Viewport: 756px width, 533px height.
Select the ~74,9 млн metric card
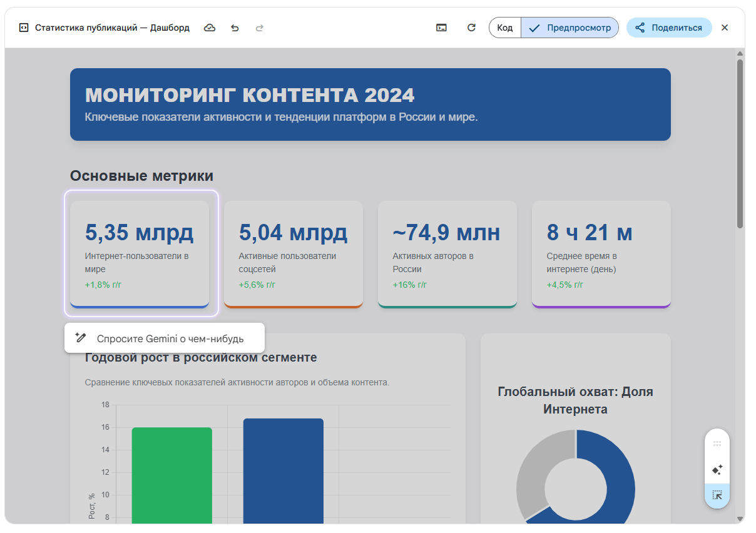point(447,253)
